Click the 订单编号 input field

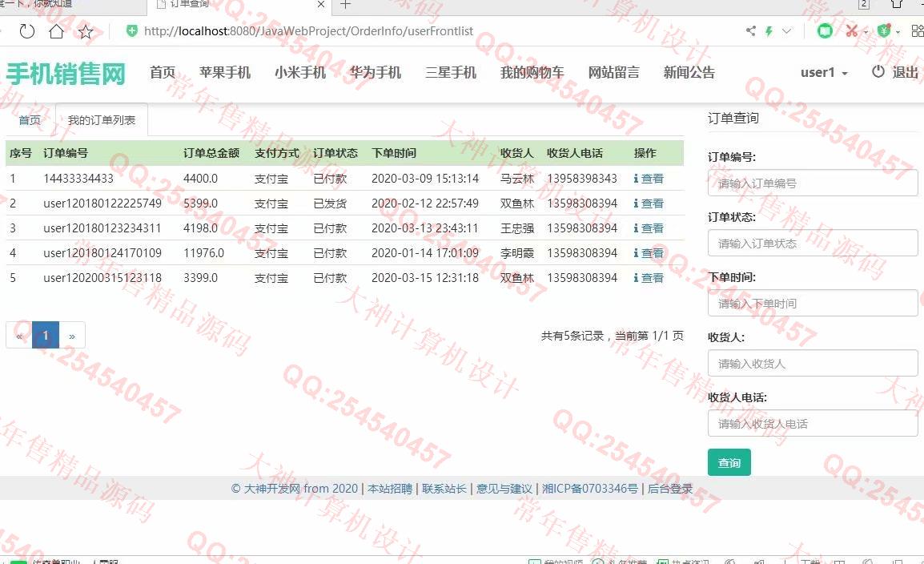[x=812, y=183]
